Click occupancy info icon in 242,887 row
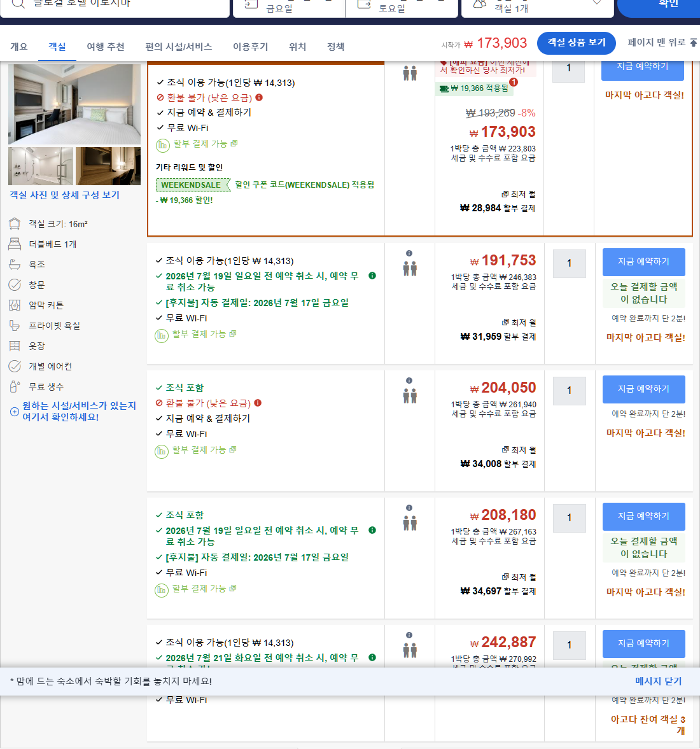Image resolution: width=700 pixels, height=749 pixels. coord(409,635)
